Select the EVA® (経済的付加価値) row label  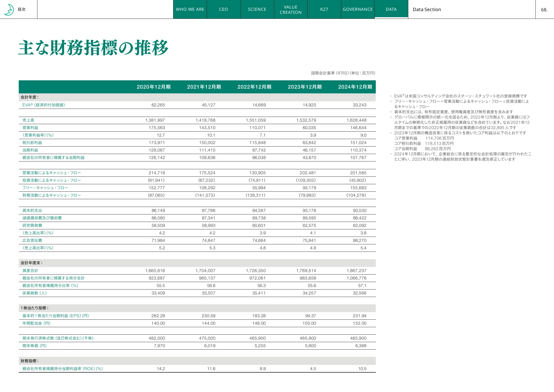[44, 105]
